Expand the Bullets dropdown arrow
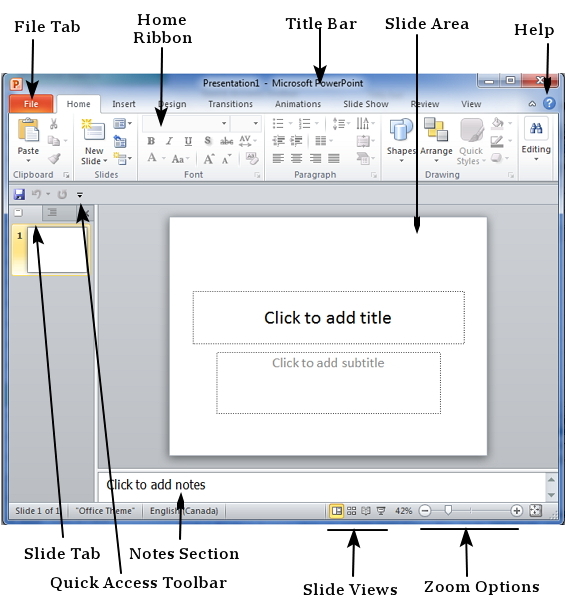The image size is (565, 605). [x=291, y=123]
